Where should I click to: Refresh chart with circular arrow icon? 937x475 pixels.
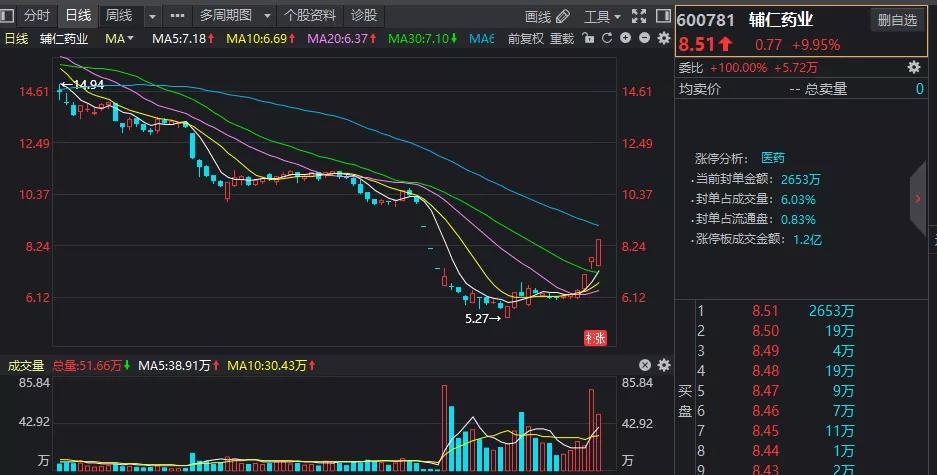[x=607, y=39]
